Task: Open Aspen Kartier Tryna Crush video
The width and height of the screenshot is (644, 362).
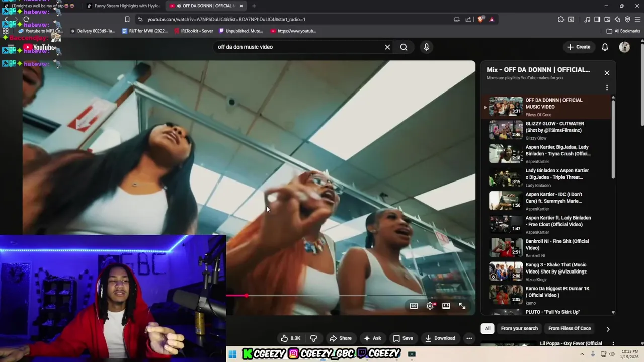Action: point(546,154)
